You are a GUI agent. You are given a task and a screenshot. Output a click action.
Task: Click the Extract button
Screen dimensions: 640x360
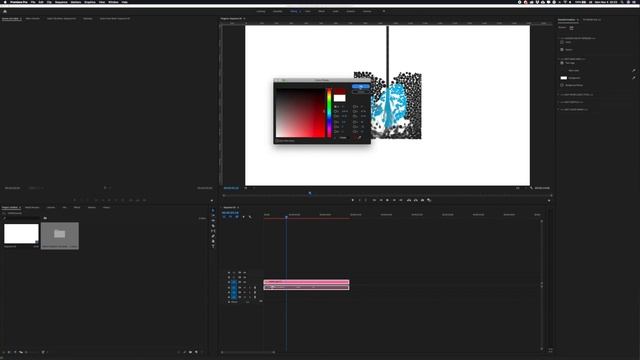[416, 200]
